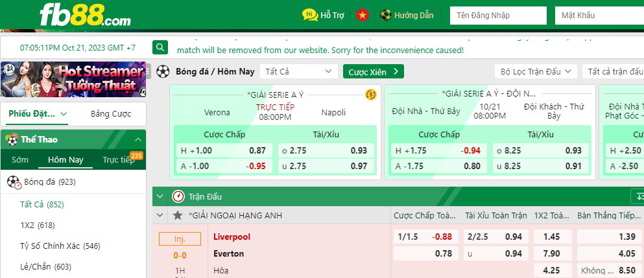The image size is (644, 278).
Task: Open the Tất Cả market dropdown
Action: (x=298, y=71)
